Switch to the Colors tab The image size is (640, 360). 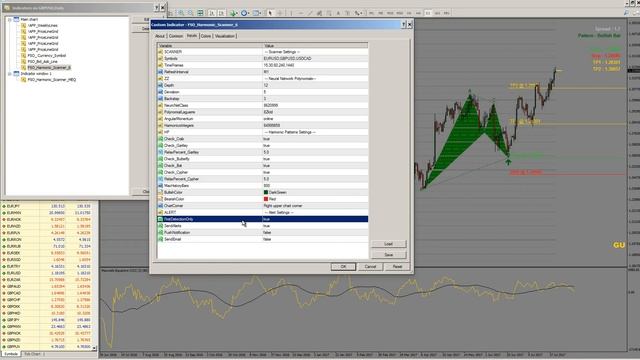(x=206, y=36)
